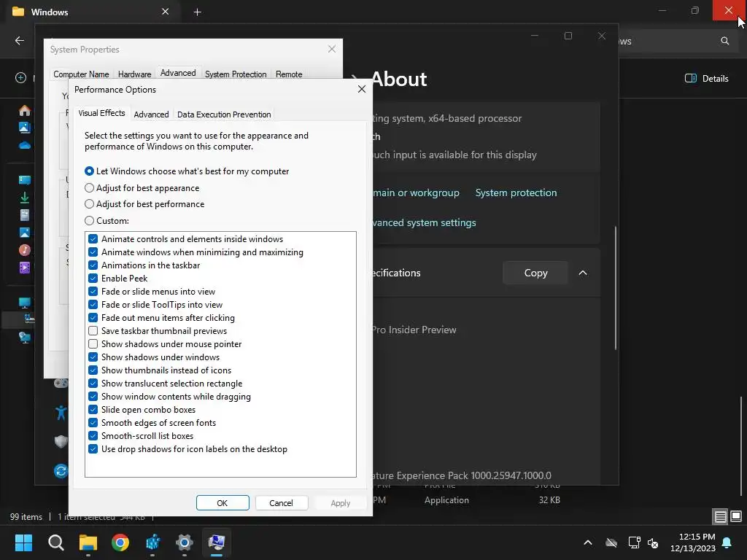Open Data Execution Prevention tab

224,114
